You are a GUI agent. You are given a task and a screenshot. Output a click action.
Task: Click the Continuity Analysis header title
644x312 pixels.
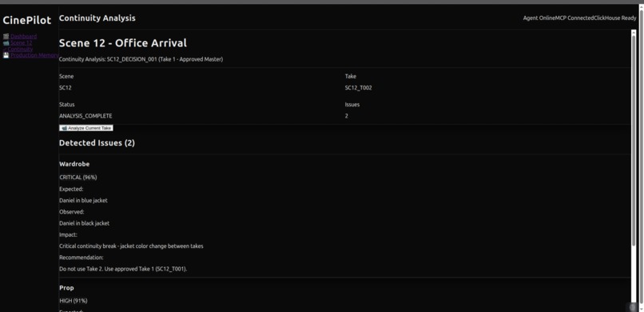pyautogui.click(x=97, y=18)
